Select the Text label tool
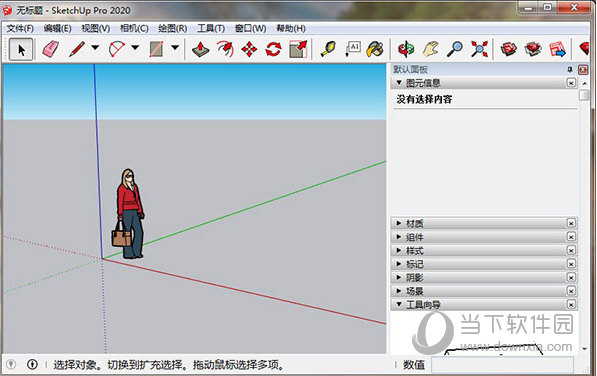This screenshot has width=597, height=376. [x=353, y=49]
